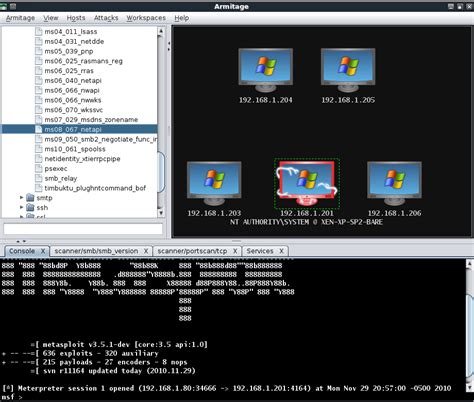Select host icon 192.168.1.205
This screenshot has width=474, height=402.
pos(348,70)
